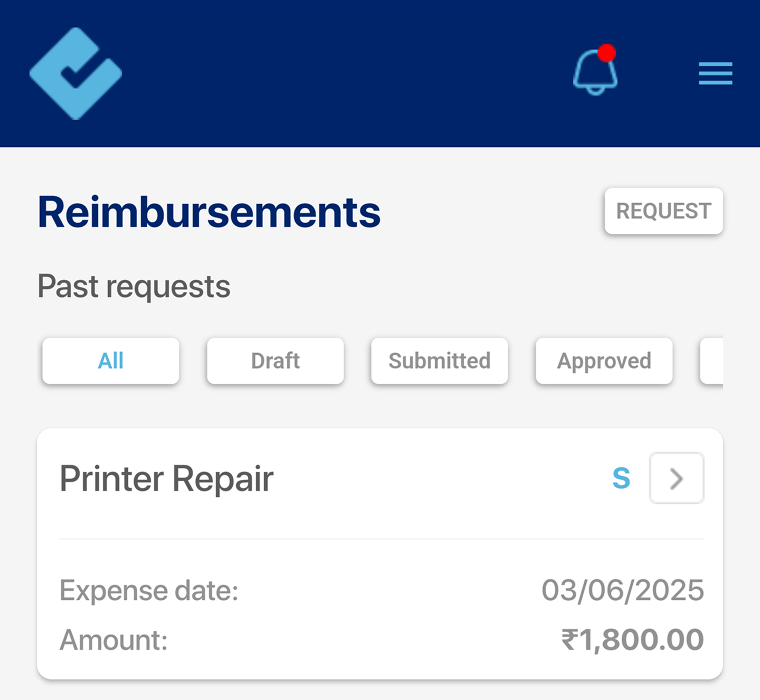This screenshot has height=700, width=760.
Task: Expand Printer Repair details with chevron
Action: pyautogui.click(x=676, y=478)
